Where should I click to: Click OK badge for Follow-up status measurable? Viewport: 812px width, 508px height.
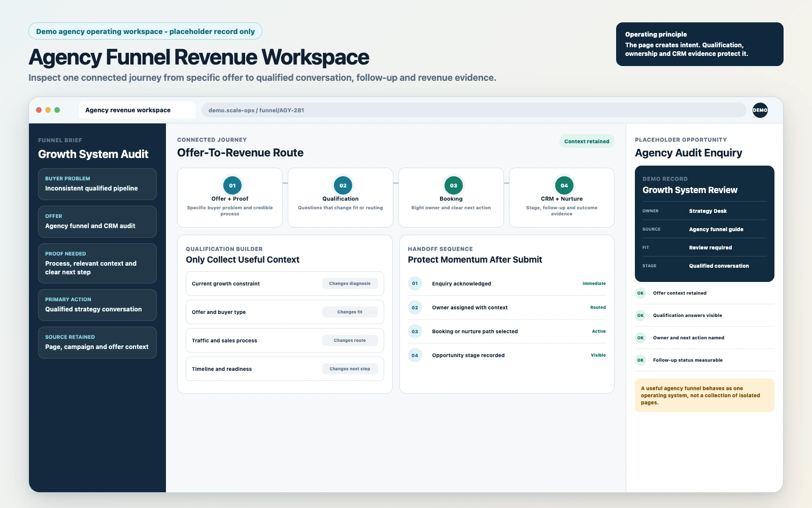640,360
